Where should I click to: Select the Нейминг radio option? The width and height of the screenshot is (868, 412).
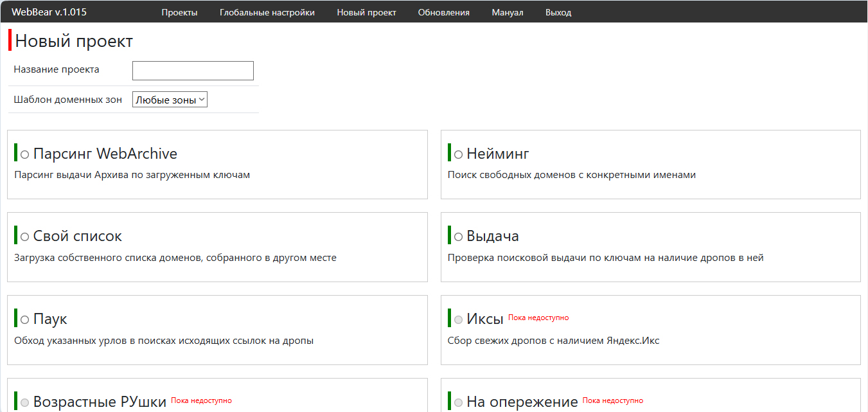pyautogui.click(x=458, y=155)
